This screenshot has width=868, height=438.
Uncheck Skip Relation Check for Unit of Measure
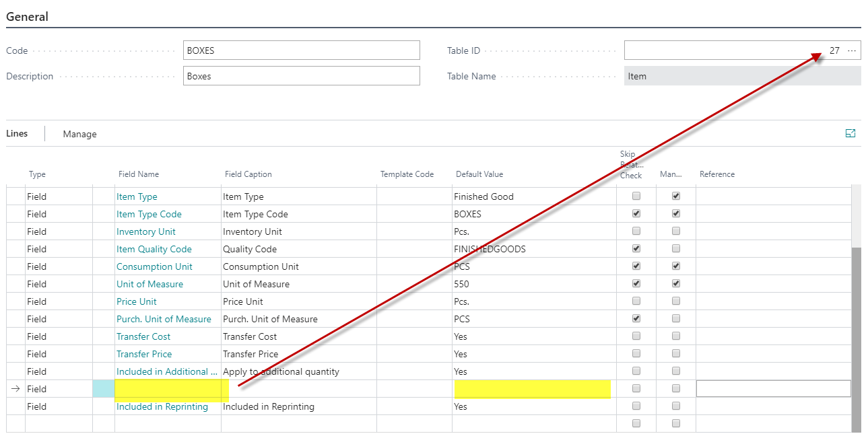tap(636, 284)
